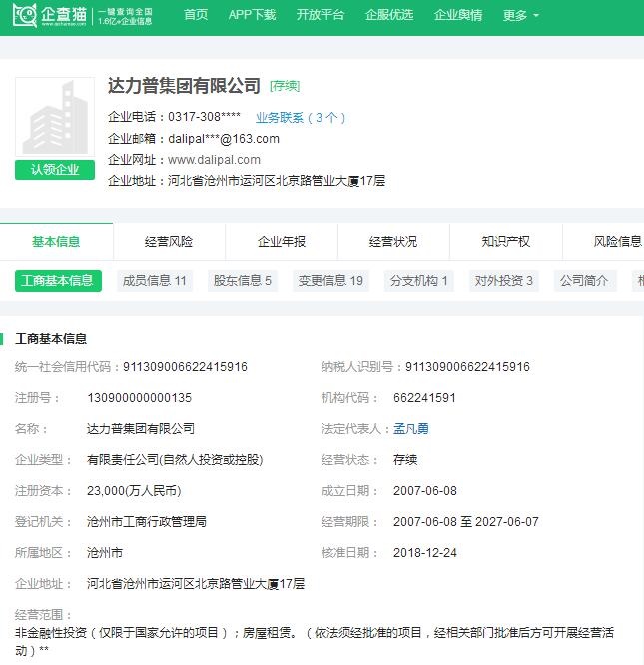Click the 机构代码 value 662241591

[424, 398]
